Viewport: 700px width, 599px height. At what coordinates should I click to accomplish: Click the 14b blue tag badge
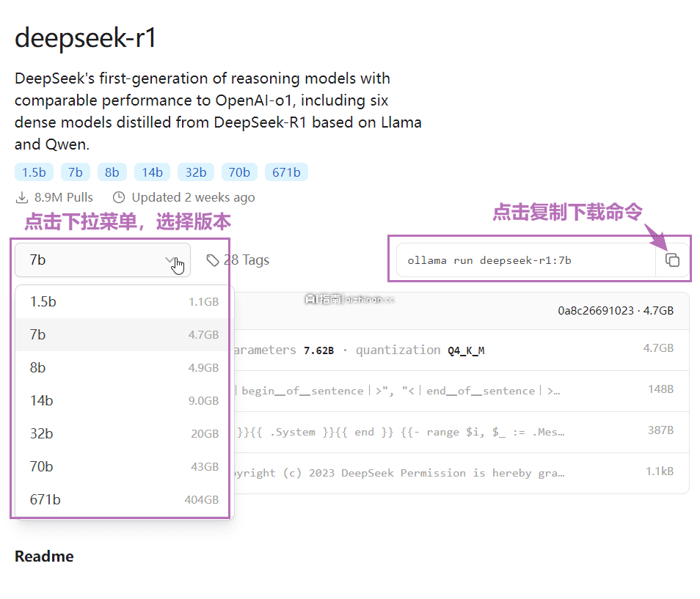pos(152,172)
